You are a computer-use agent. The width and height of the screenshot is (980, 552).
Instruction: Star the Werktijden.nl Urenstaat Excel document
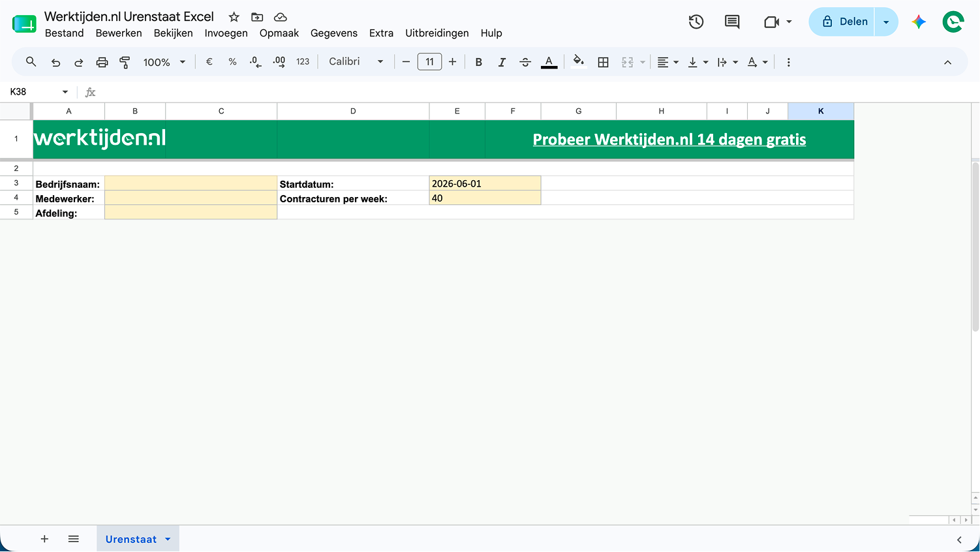[x=234, y=17]
